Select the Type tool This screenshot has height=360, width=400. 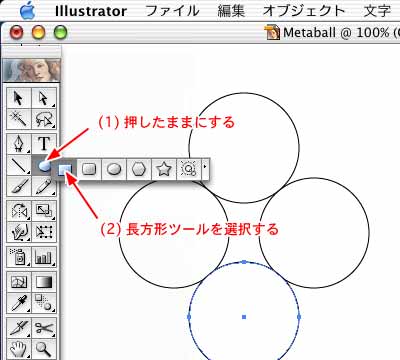pos(44,145)
